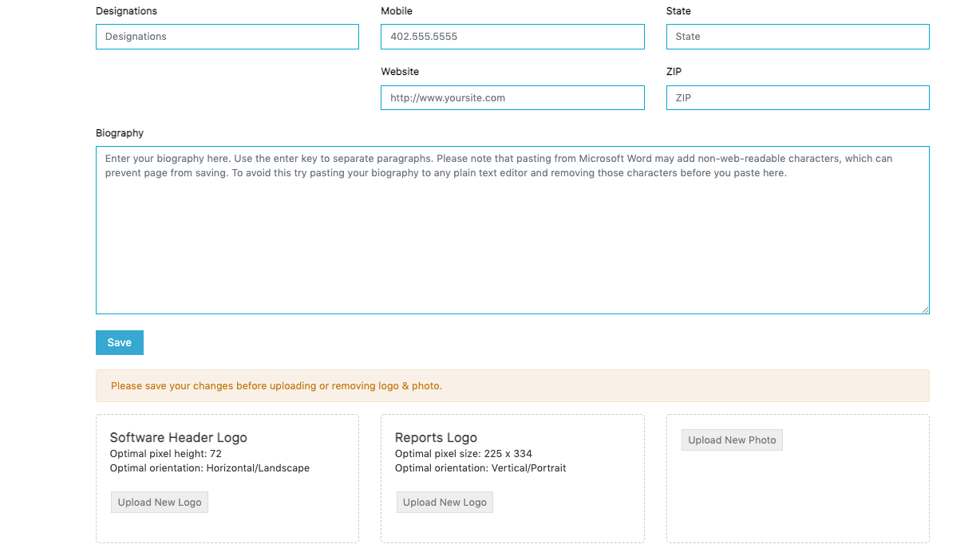The image size is (980, 560).
Task: Click the 'Optimal orientation: Vertical/Portrait' text
Action: pos(480,468)
